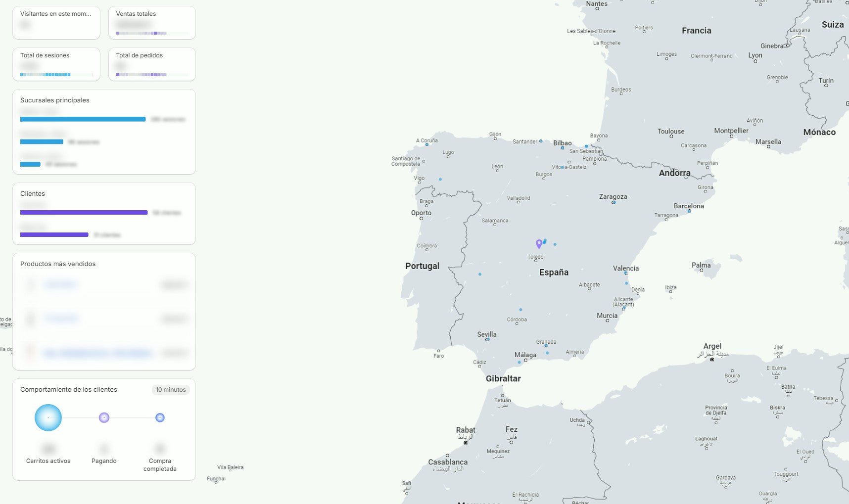
Task: Click the purple location pin near Toledo
Action: [539, 243]
